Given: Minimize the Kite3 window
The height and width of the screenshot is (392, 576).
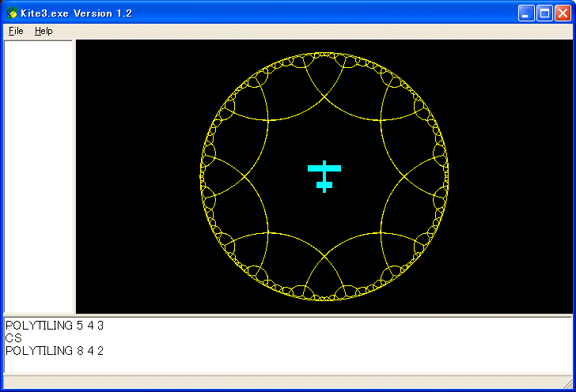Looking at the screenshot, I should (x=526, y=13).
